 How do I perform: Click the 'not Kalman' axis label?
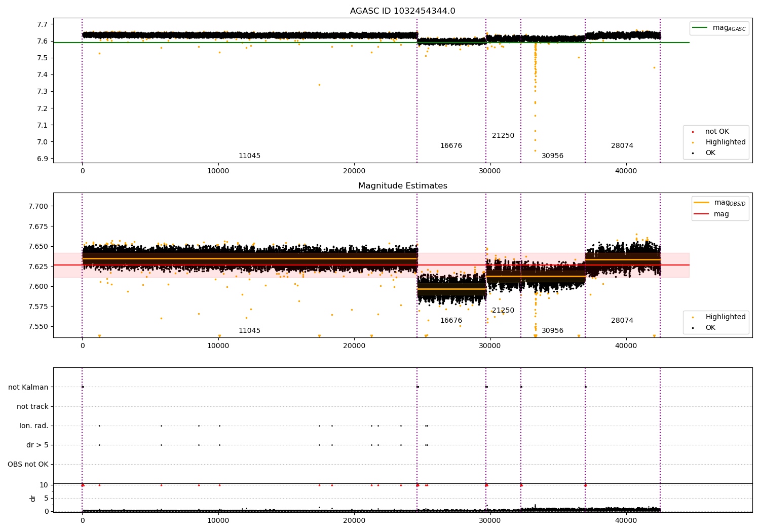(28, 387)
